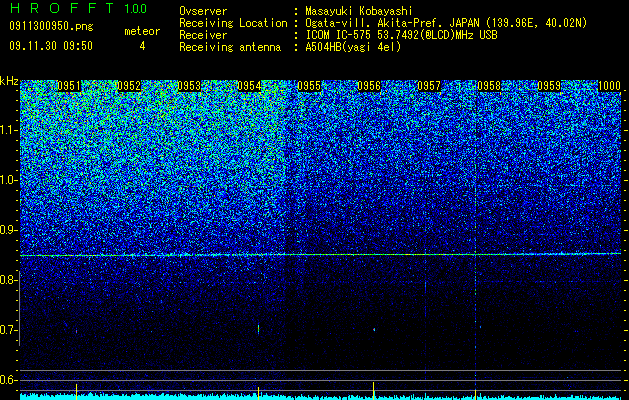Click the kHz unit label
Image resolution: width=629 pixels, height=400 pixels.
(x=9, y=81)
